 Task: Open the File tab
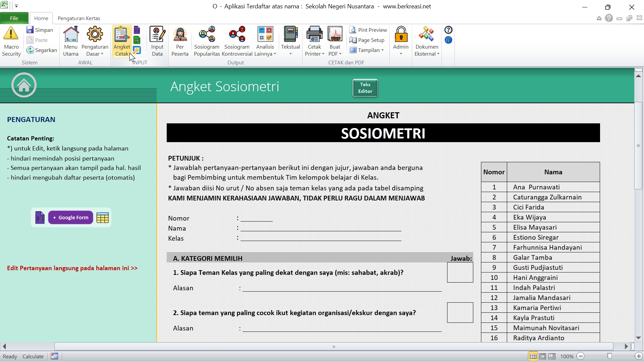[14, 18]
